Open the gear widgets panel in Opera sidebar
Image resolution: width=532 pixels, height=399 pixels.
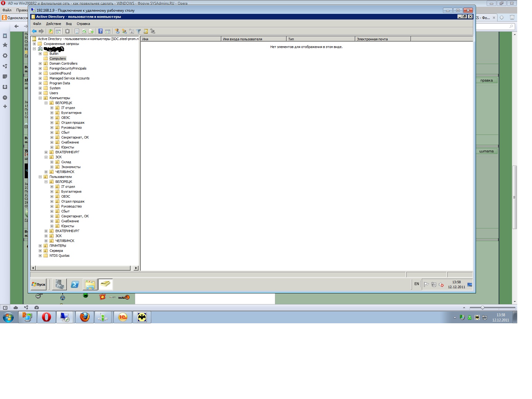pos(5,56)
